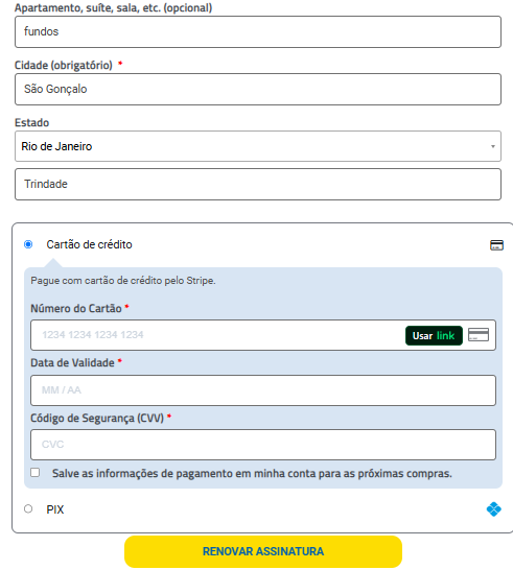
Task: Enable saving payment info checkbox
Action: (x=35, y=473)
